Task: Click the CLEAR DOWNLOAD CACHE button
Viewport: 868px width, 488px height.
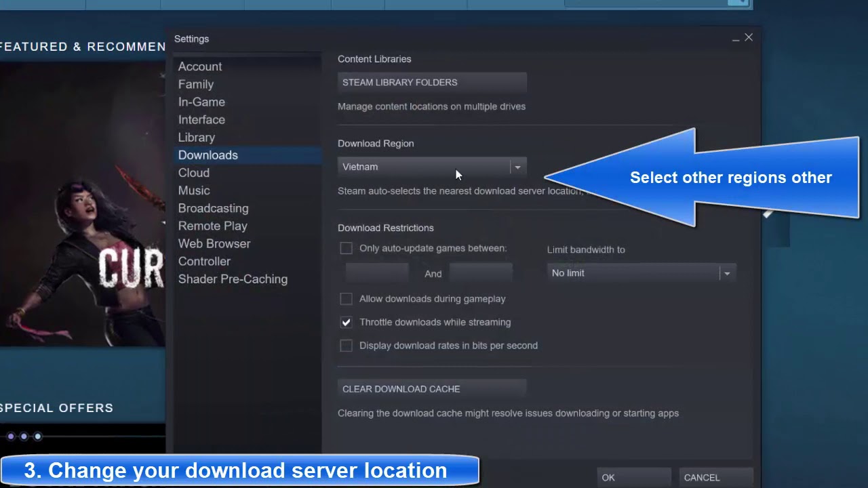Action: 432,389
